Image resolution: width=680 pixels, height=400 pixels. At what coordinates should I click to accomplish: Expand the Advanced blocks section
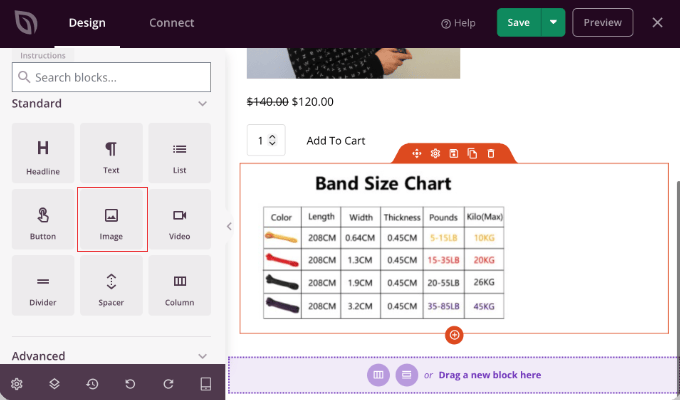pos(202,356)
